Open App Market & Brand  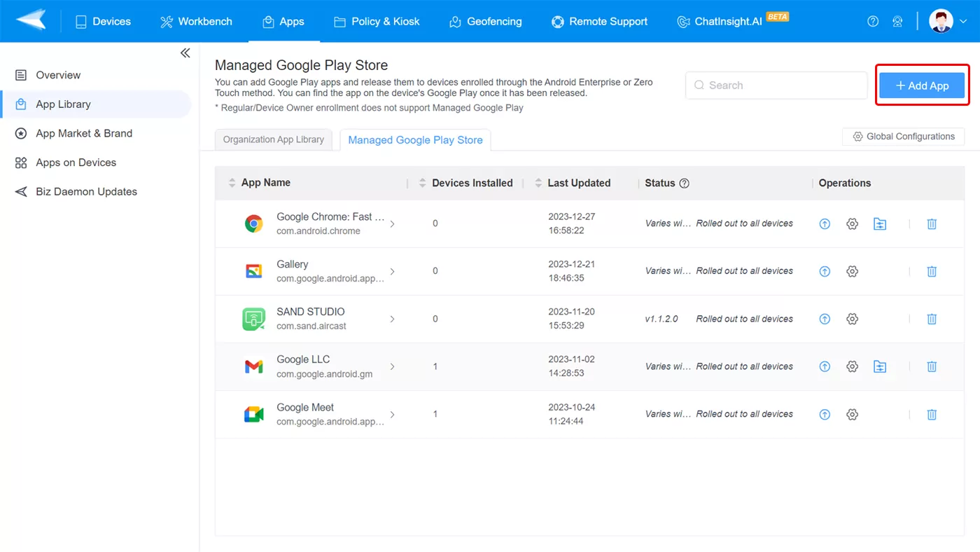(x=96, y=133)
